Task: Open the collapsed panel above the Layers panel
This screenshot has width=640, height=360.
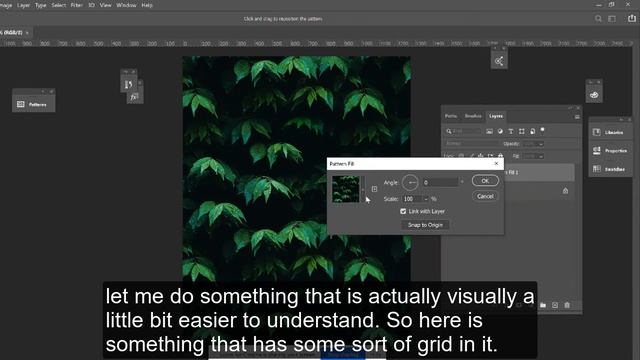Action: click(499, 61)
